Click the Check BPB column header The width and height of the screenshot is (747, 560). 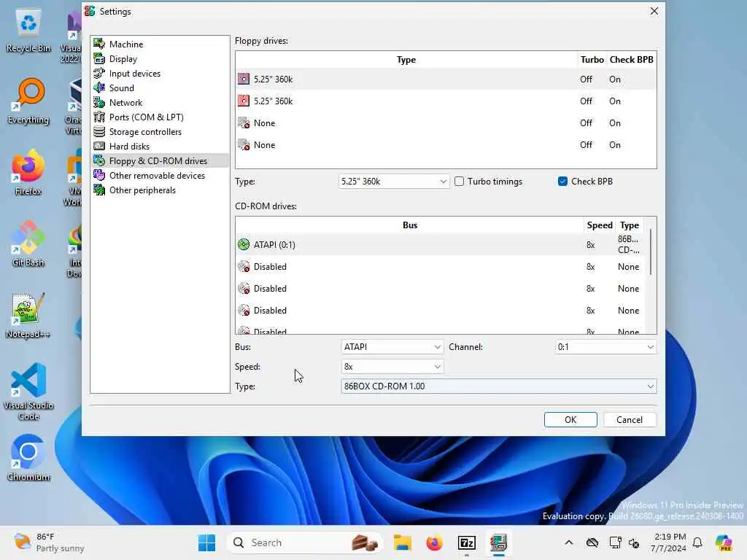click(631, 60)
